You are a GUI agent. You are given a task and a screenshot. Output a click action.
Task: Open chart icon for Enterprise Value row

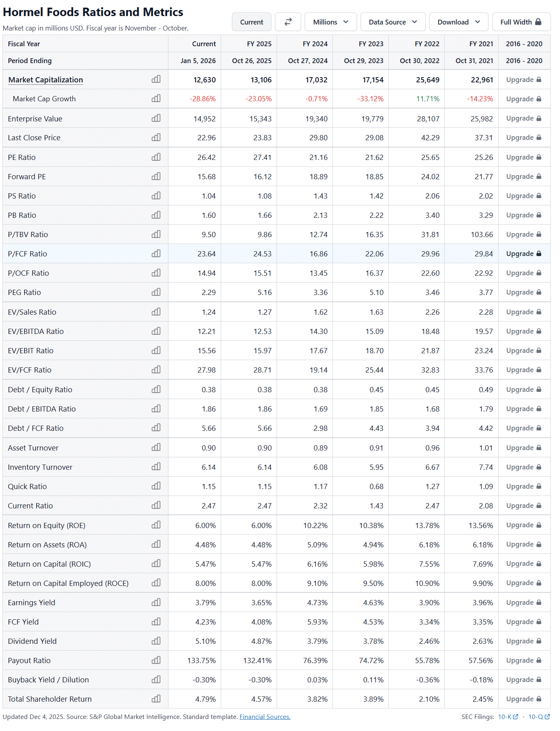pos(156,118)
